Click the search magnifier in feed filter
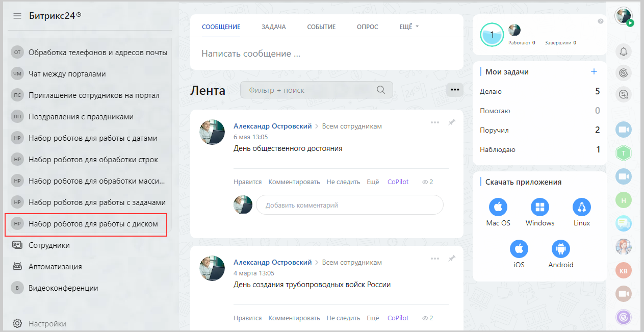The image size is (644, 332). click(381, 90)
